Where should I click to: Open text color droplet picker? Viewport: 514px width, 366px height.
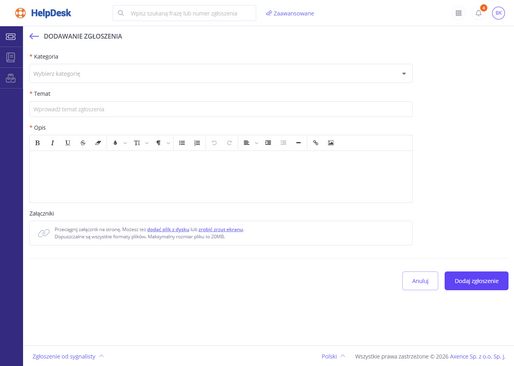tap(115, 143)
